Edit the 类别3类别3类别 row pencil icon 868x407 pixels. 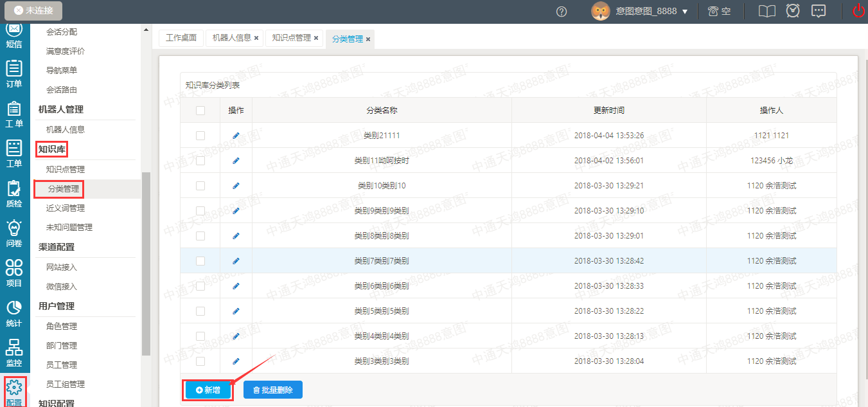pos(236,361)
